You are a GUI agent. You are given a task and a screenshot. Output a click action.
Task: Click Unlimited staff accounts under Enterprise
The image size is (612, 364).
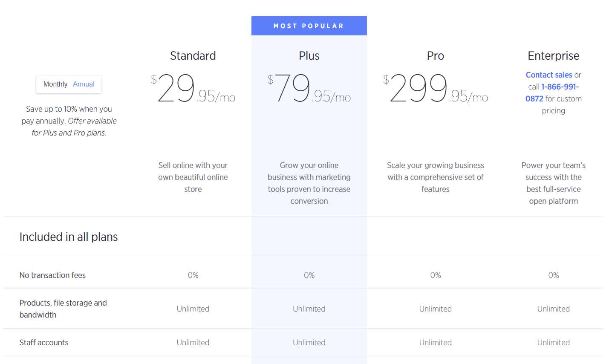click(553, 343)
